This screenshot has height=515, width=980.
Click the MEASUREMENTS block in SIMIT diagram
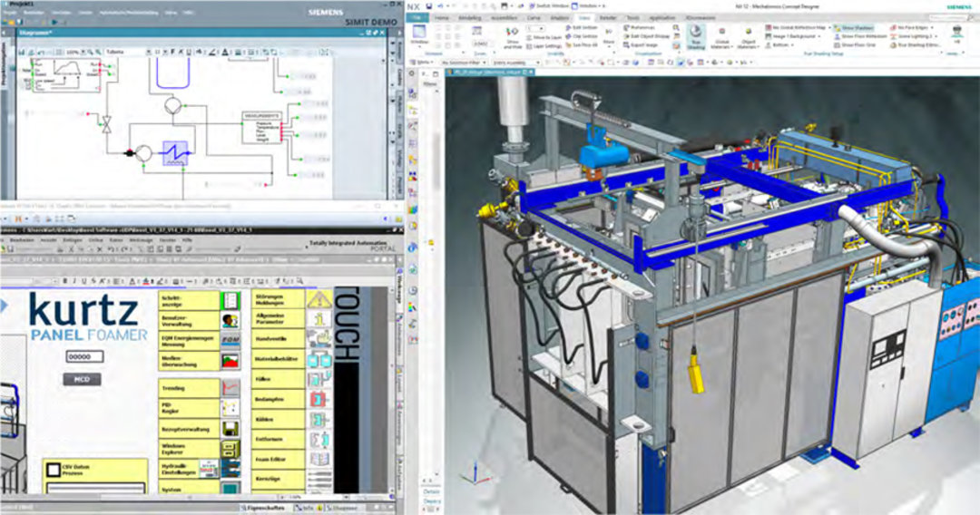[262, 127]
